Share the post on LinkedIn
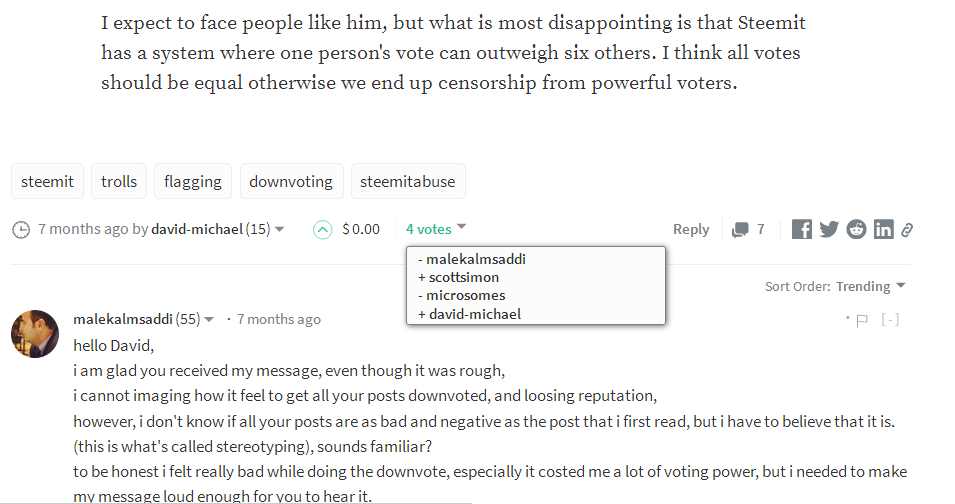Screen dimensions: 955x504 click(883, 230)
